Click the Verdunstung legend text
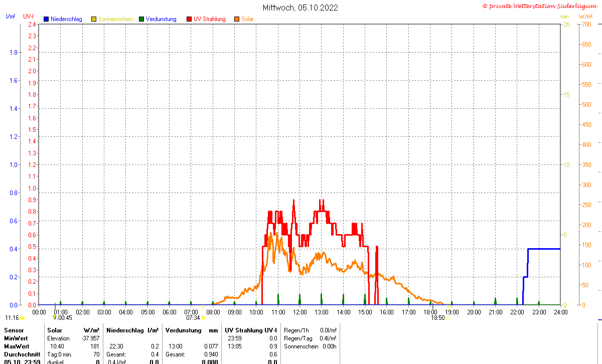Viewport: 602px width, 364px height. (161, 19)
